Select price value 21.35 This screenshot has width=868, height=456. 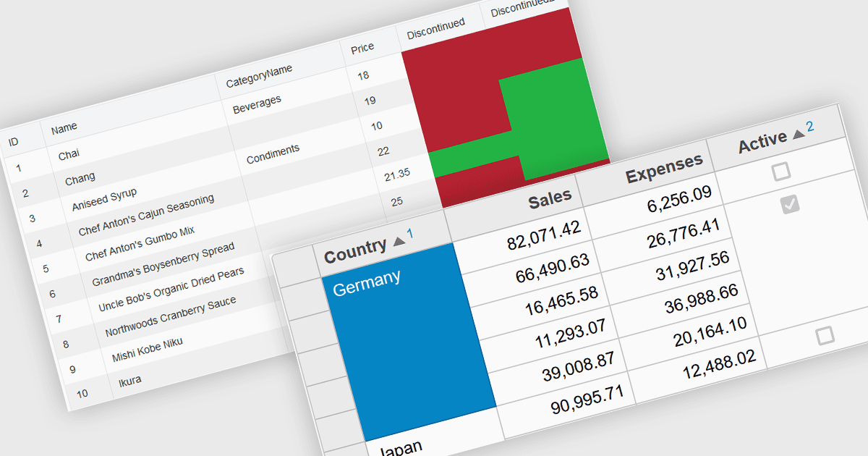(x=398, y=174)
